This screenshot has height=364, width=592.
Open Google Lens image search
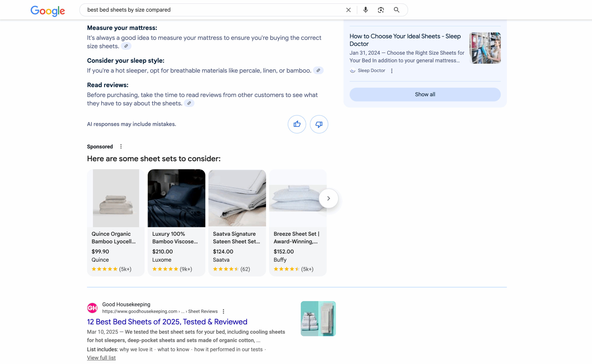click(380, 10)
